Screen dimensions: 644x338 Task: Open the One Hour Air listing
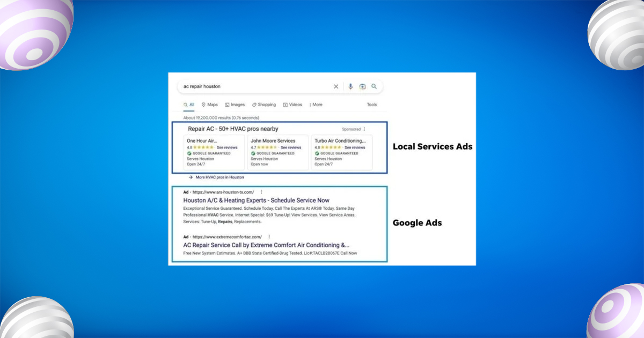click(202, 141)
